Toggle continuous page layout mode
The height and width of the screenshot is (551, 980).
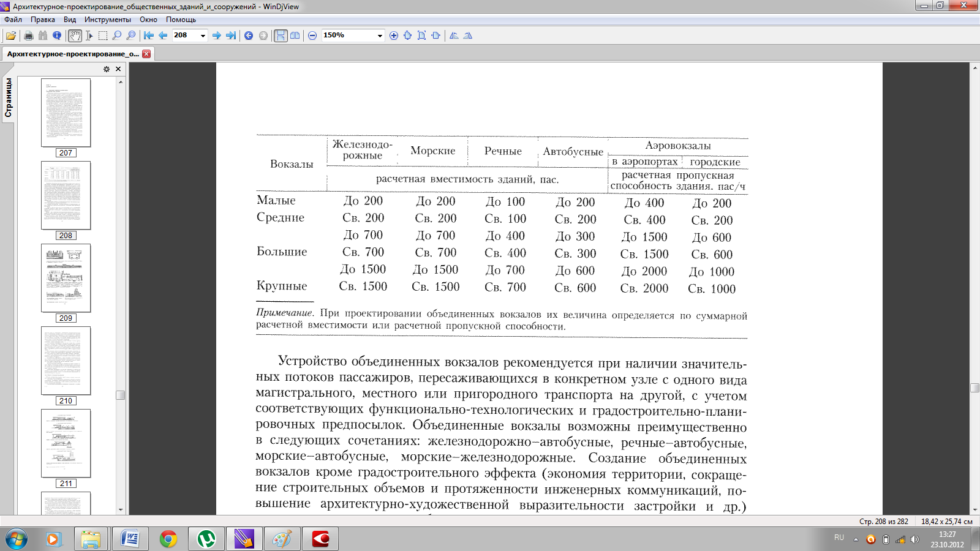click(x=281, y=36)
